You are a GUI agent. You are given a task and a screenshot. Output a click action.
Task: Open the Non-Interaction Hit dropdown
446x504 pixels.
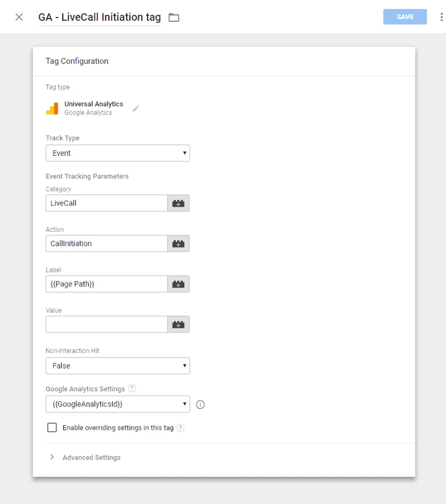117,366
